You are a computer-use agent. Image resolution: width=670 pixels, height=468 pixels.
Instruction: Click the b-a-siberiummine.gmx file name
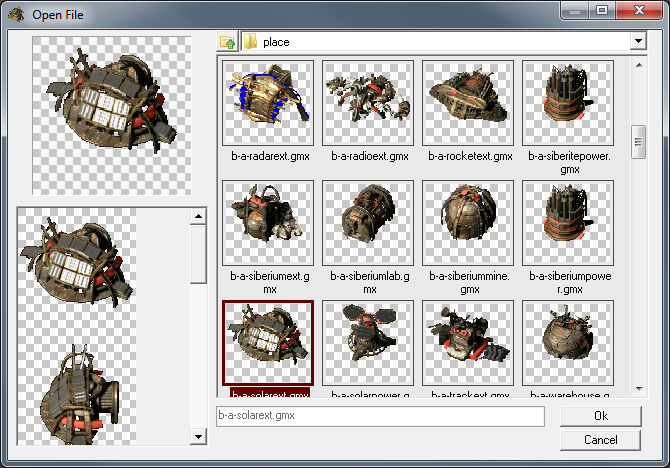(x=470, y=283)
